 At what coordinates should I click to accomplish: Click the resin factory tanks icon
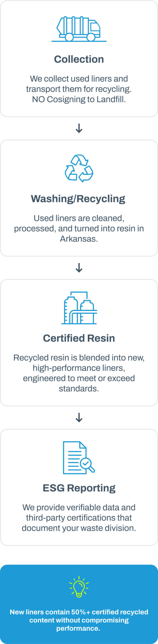coord(79,308)
